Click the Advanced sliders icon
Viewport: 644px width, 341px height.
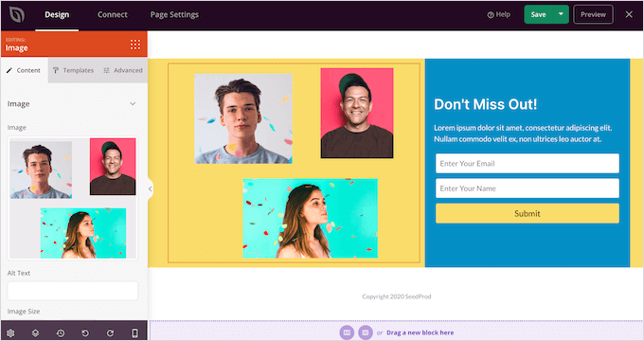(x=106, y=70)
